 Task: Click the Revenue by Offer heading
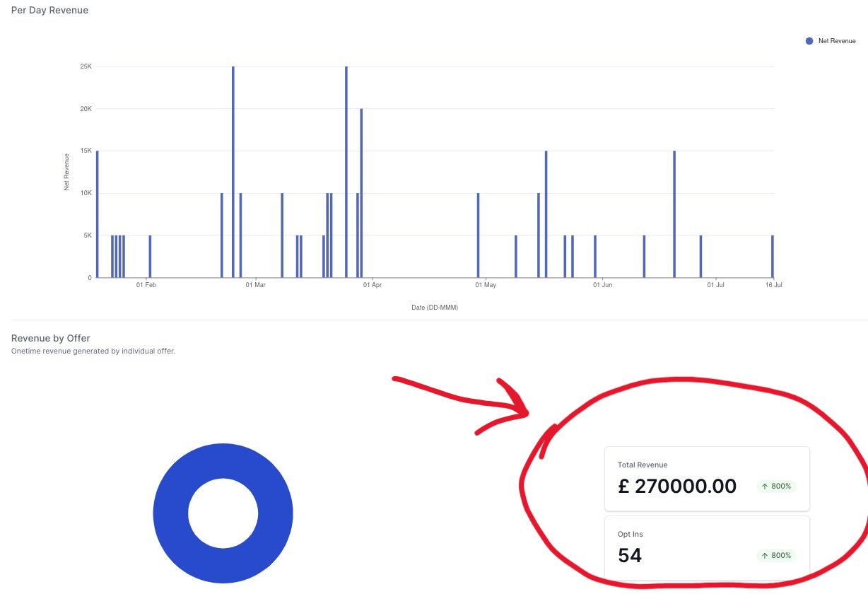tap(51, 338)
